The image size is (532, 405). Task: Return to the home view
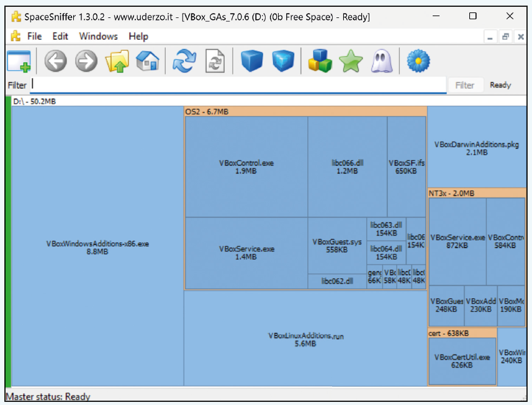point(148,61)
